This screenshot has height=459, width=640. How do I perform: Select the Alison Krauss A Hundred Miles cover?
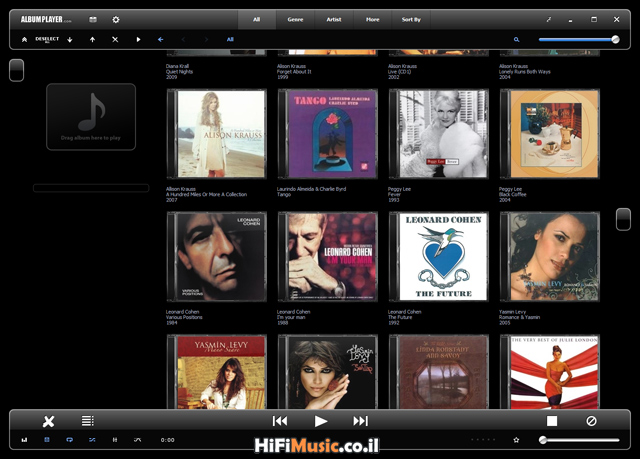coord(217,134)
